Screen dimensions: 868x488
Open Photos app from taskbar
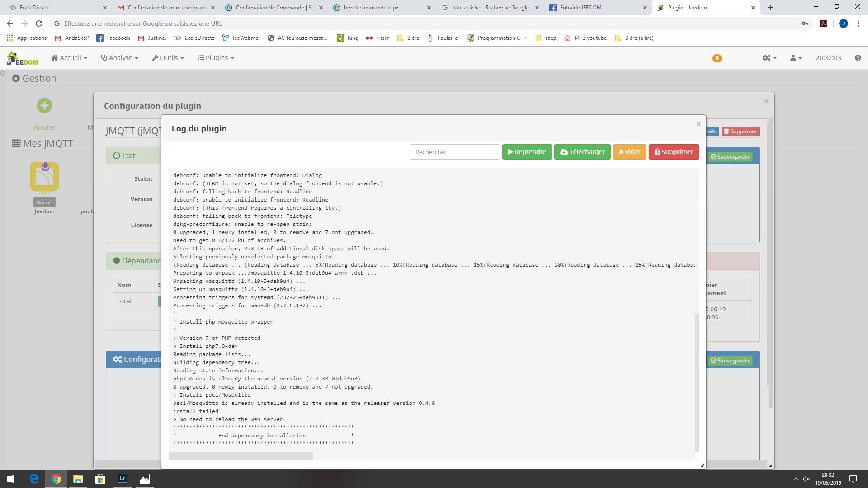click(145, 479)
